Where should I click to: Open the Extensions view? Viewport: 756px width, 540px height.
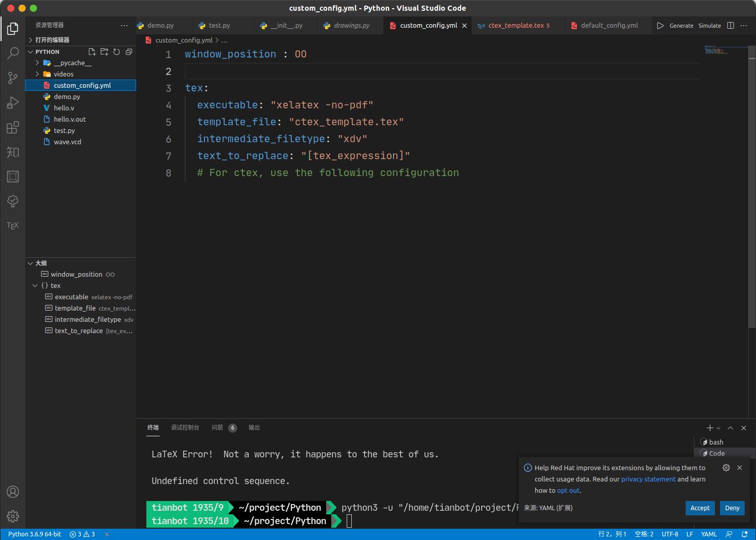[x=13, y=127]
